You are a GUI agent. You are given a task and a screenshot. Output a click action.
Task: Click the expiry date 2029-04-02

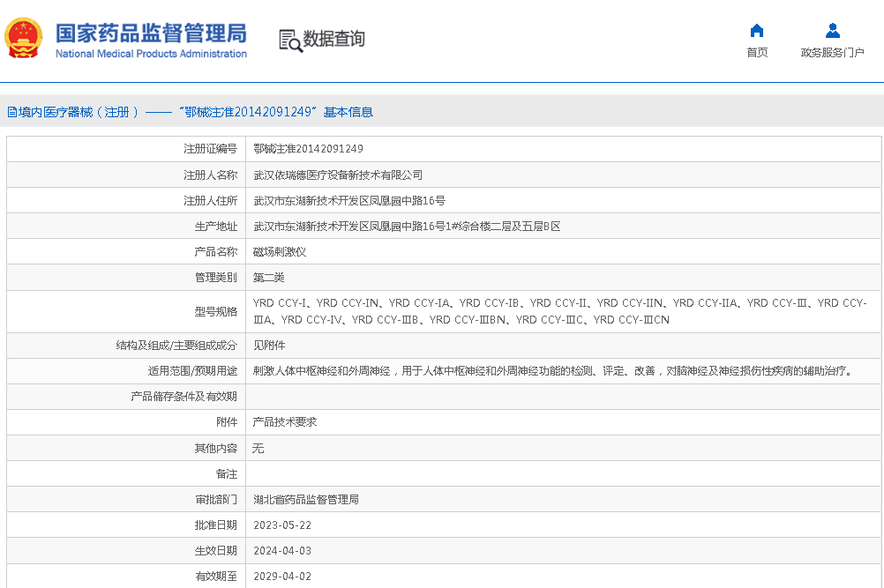pyautogui.click(x=282, y=577)
